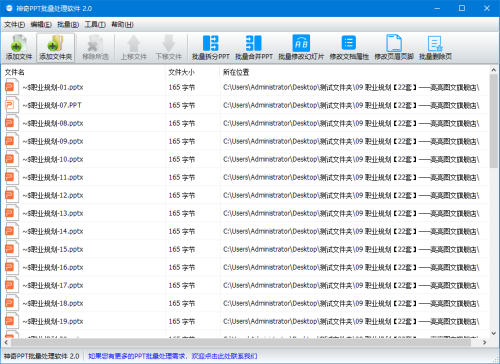Screen dimensions: 500x364
Task: Click the 添加文件夹 add folder icon
Action: [55, 47]
